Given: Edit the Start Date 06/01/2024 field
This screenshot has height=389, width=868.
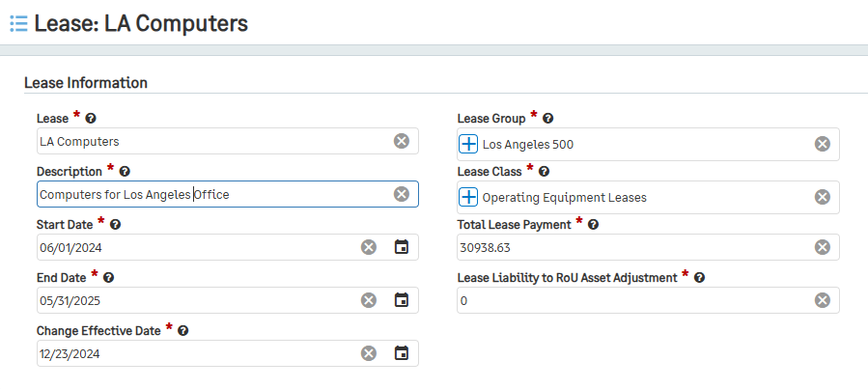Looking at the screenshot, I should coord(228,247).
